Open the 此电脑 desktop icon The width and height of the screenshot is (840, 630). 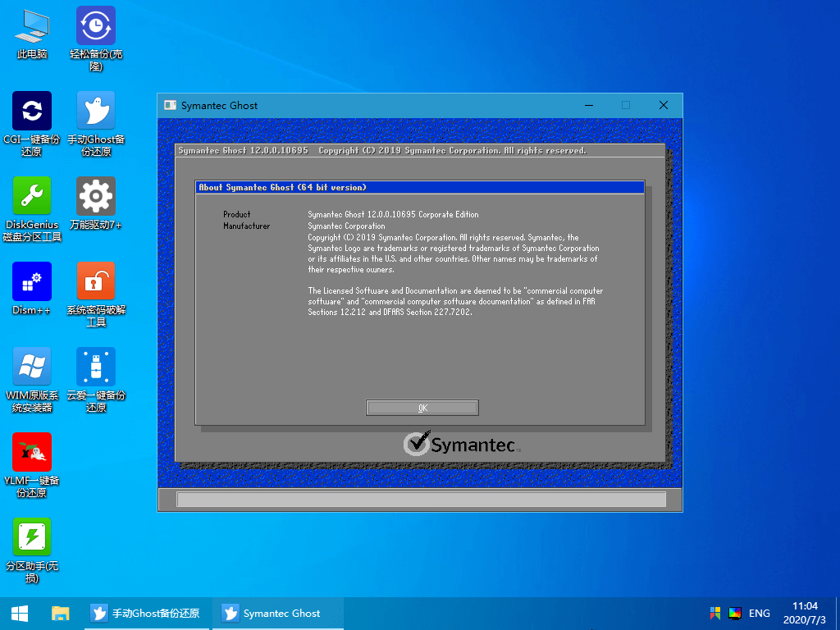pos(32,28)
